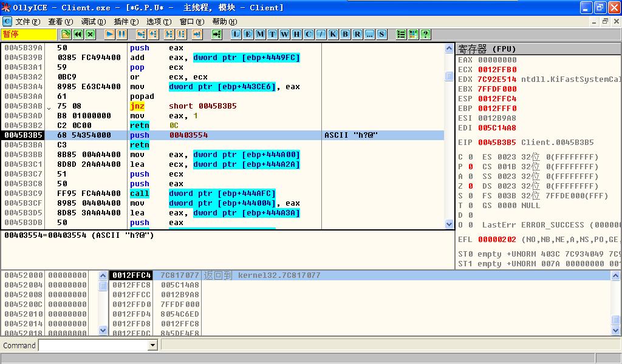The height and width of the screenshot is (364, 622).
Task: Click the stack pane scroll up arrow
Action: (x=616, y=275)
